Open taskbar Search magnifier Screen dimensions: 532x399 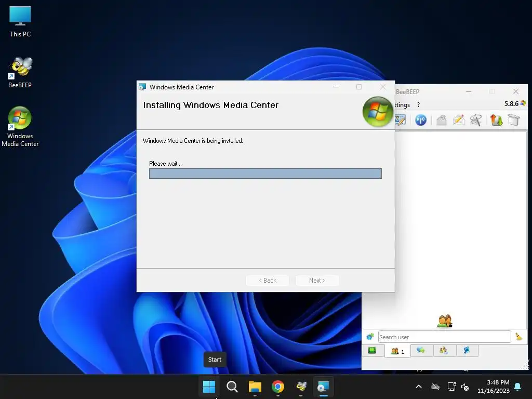pyautogui.click(x=232, y=387)
